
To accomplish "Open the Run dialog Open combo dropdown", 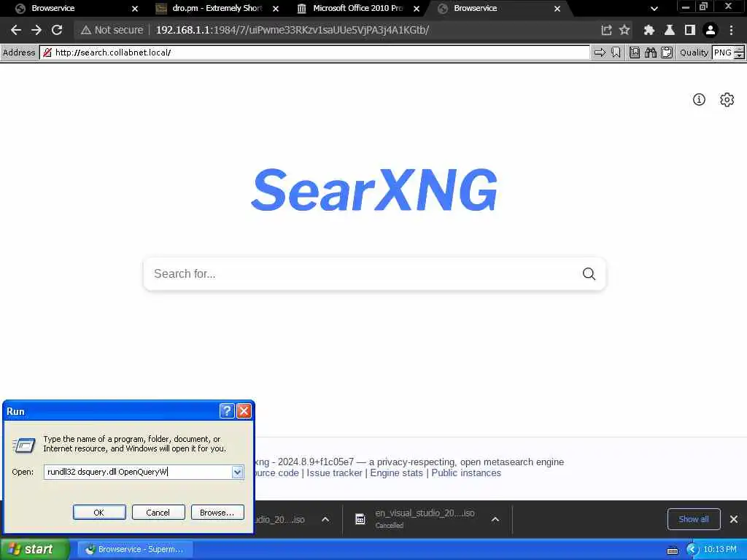I will [237, 472].
